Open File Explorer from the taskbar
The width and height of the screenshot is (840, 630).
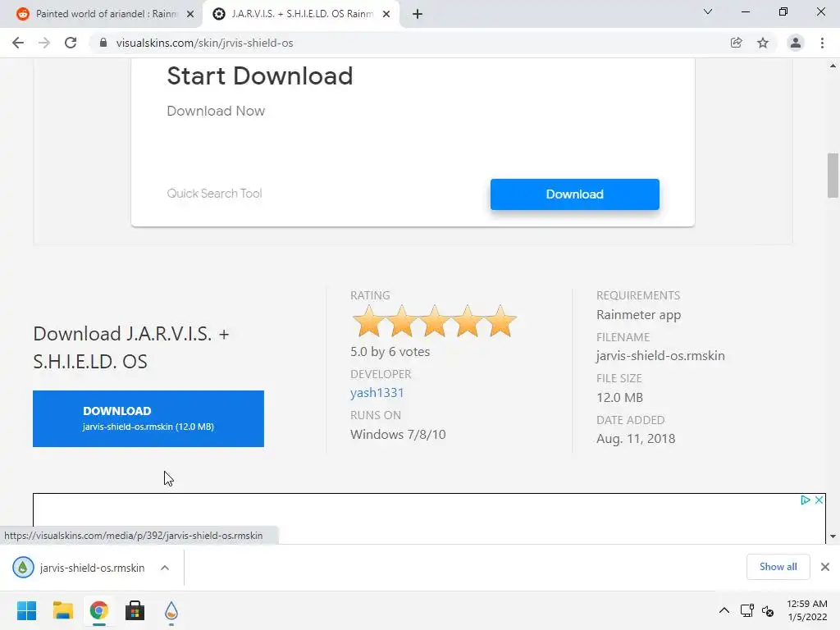62,610
